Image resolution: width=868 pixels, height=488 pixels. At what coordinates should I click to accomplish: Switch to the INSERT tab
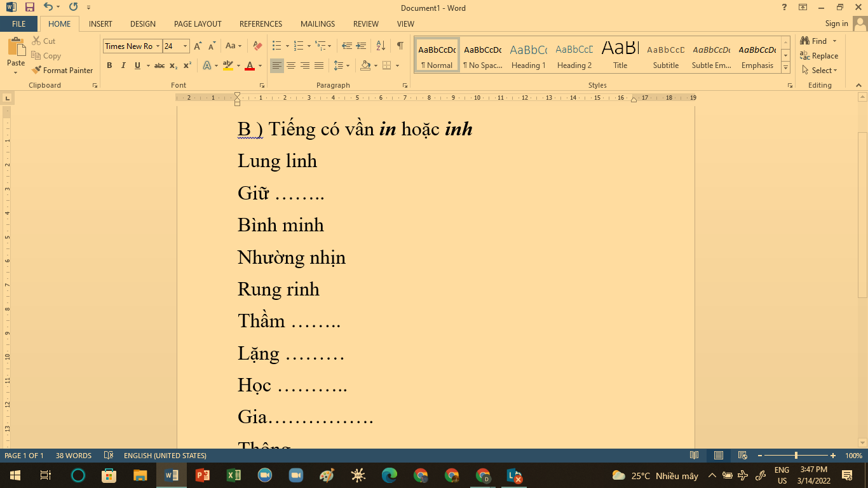(x=100, y=24)
